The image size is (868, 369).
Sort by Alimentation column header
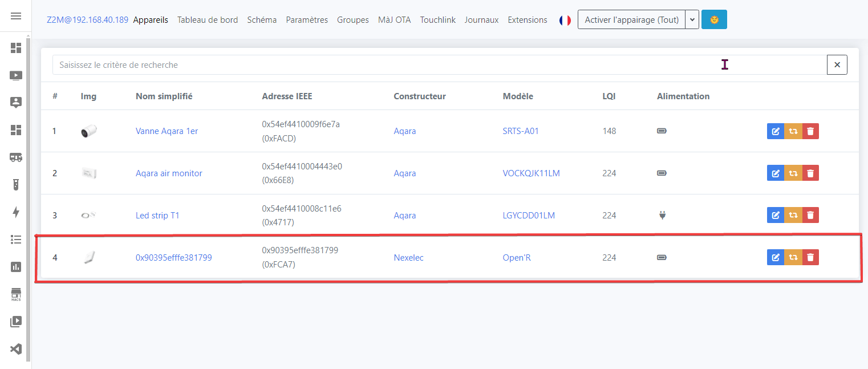point(683,96)
